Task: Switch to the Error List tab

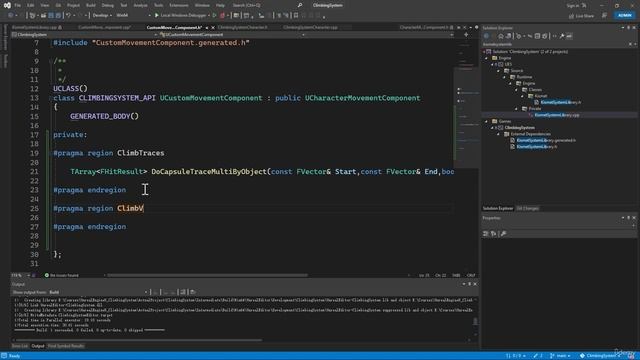Action: (20, 346)
